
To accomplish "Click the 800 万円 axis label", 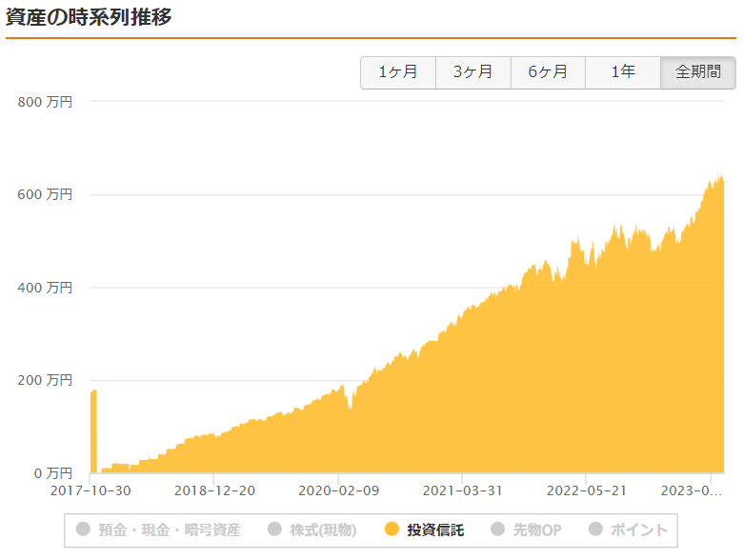I will pos(45,102).
